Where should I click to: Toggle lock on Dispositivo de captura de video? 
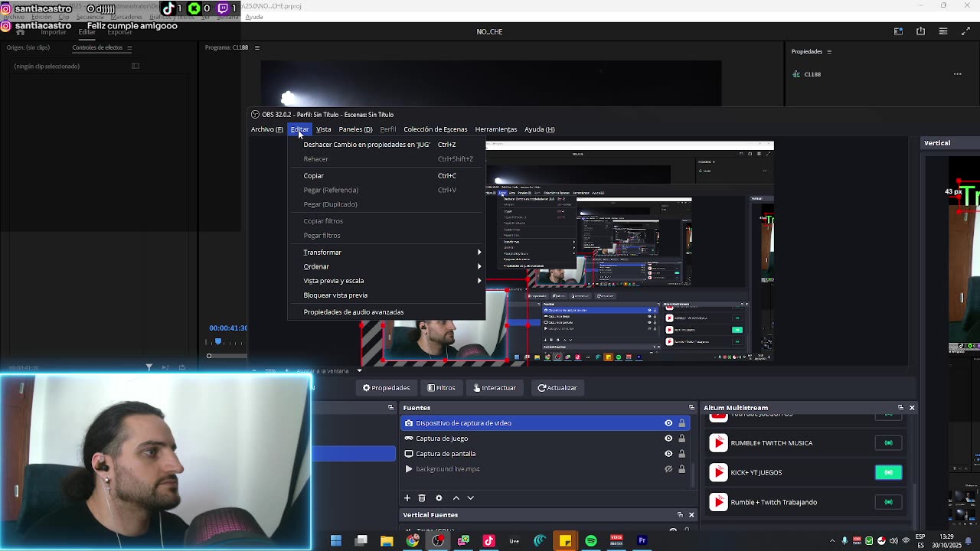682,423
